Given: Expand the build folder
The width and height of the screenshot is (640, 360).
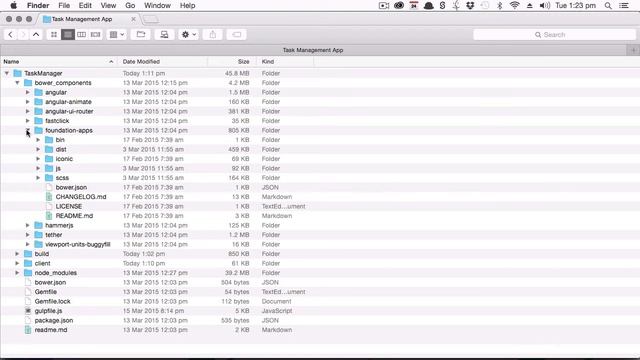Looking at the screenshot, I should coord(18,254).
